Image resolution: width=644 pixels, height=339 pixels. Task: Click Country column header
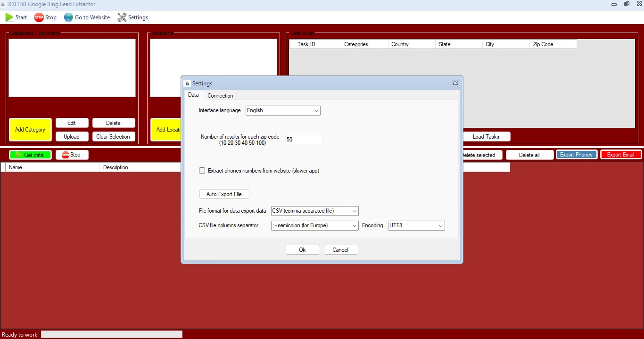click(412, 44)
